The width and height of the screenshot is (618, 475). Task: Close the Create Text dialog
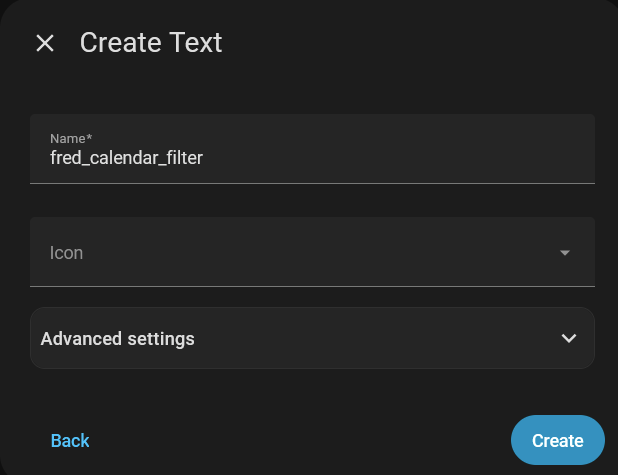[x=45, y=43]
